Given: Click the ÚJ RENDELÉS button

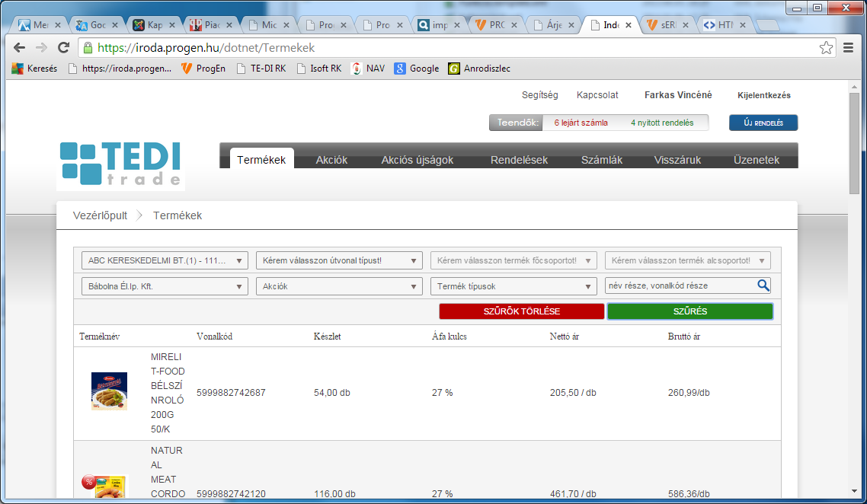Looking at the screenshot, I should 763,123.
